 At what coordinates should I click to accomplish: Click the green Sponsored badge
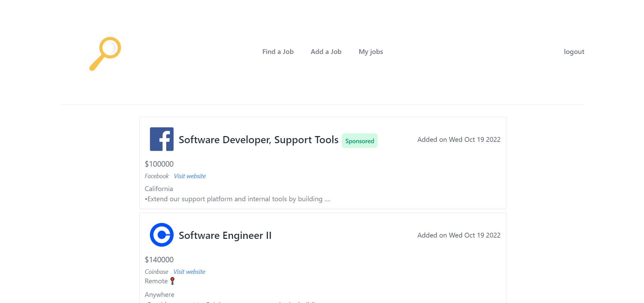pos(360,141)
